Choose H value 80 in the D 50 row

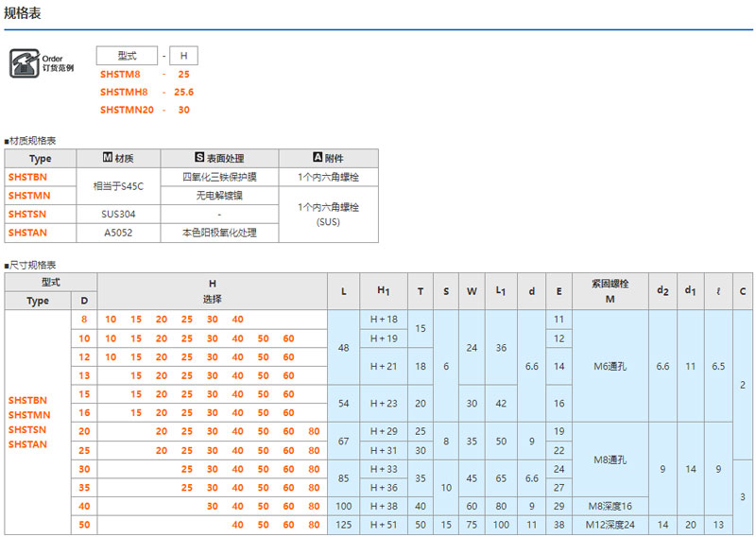(314, 524)
